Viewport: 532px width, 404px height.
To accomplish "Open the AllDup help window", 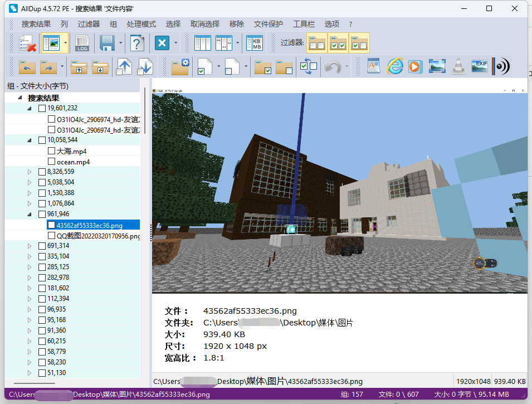I will click(137, 42).
